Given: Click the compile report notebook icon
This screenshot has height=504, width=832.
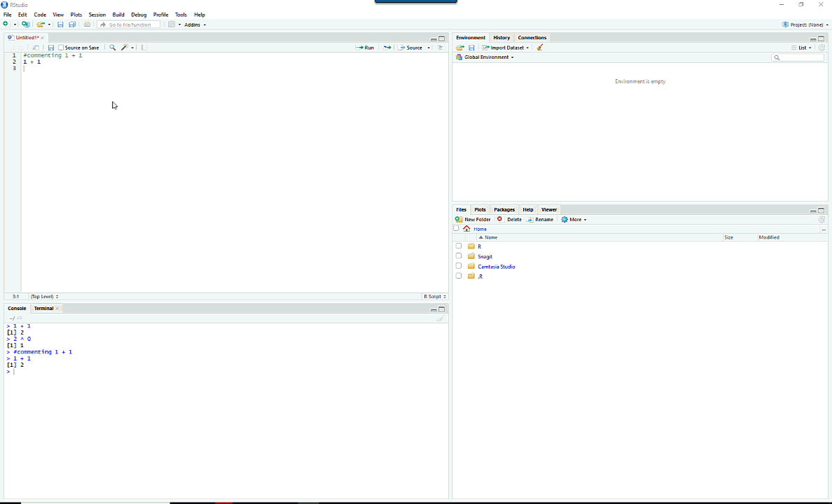Looking at the screenshot, I should [x=144, y=48].
